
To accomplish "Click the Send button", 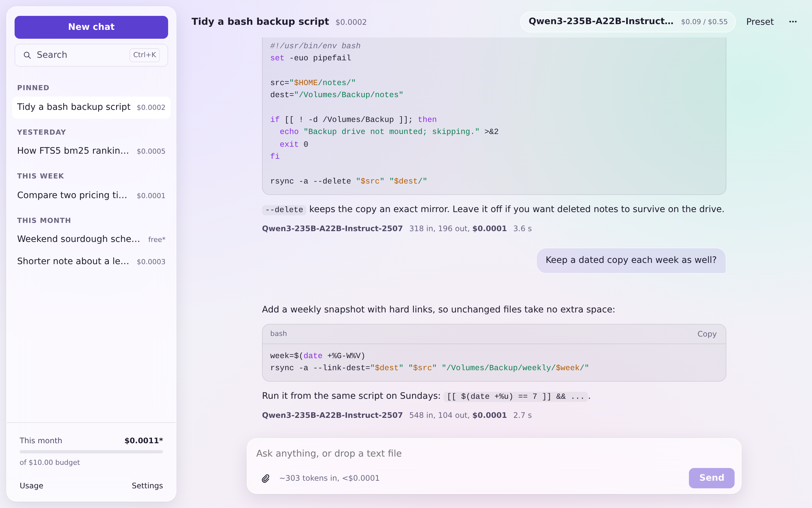I will point(711,478).
